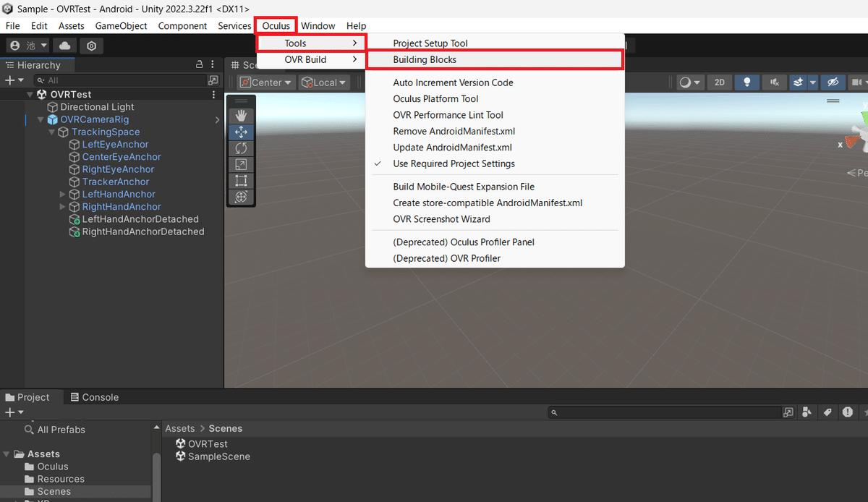
Task: Select Building Blocks menu item
Action: pyautogui.click(x=495, y=59)
